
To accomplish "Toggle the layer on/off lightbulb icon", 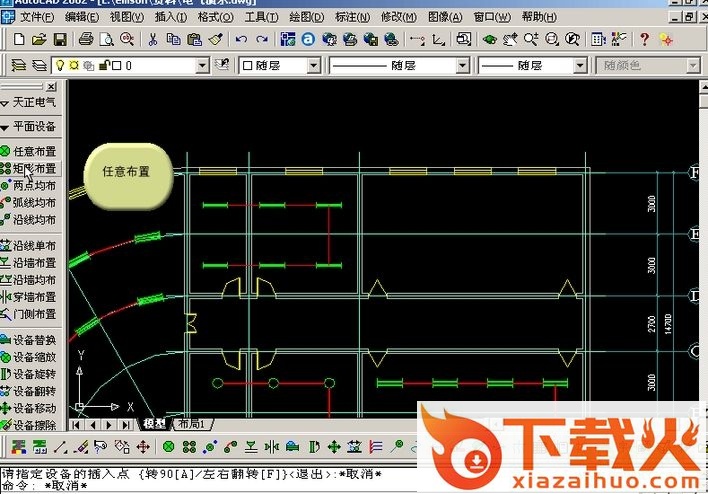I will [x=60, y=65].
